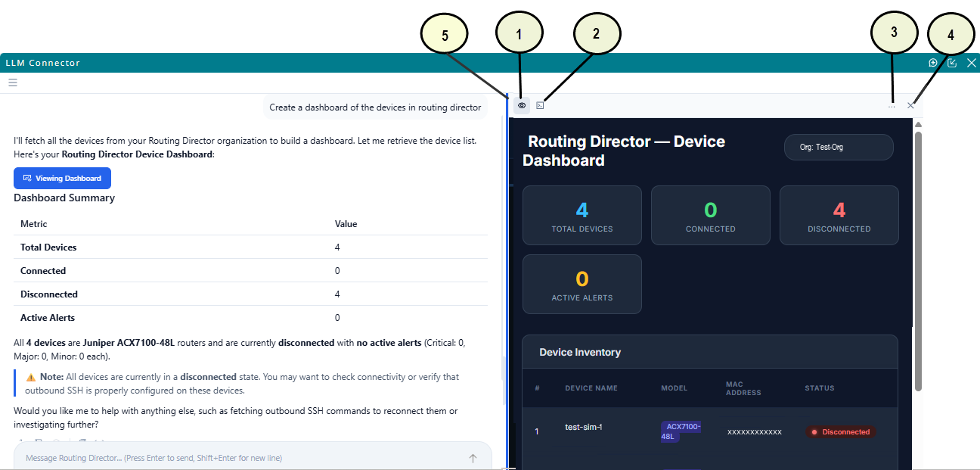Close the dashboard preview panel

click(910, 105)
